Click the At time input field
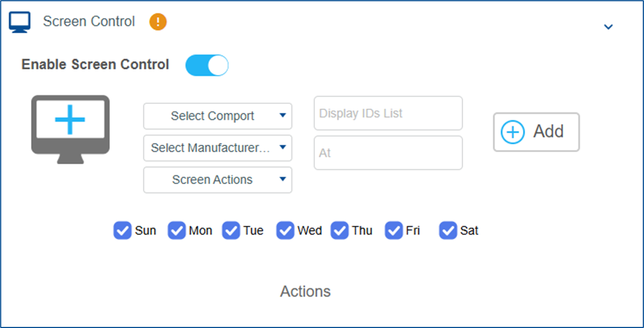This screenshot has height=328, width=644. point(388,153)
